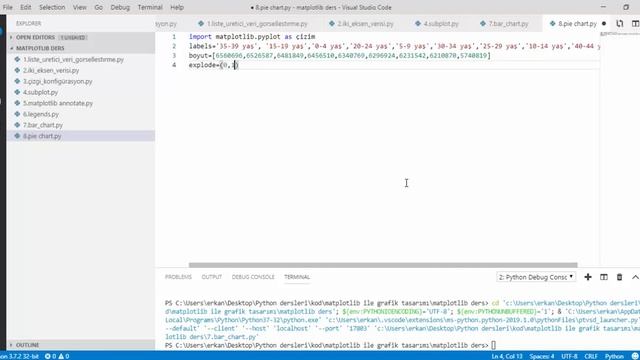
Task: Open the File menu
Action: click(x=7, y=7)
